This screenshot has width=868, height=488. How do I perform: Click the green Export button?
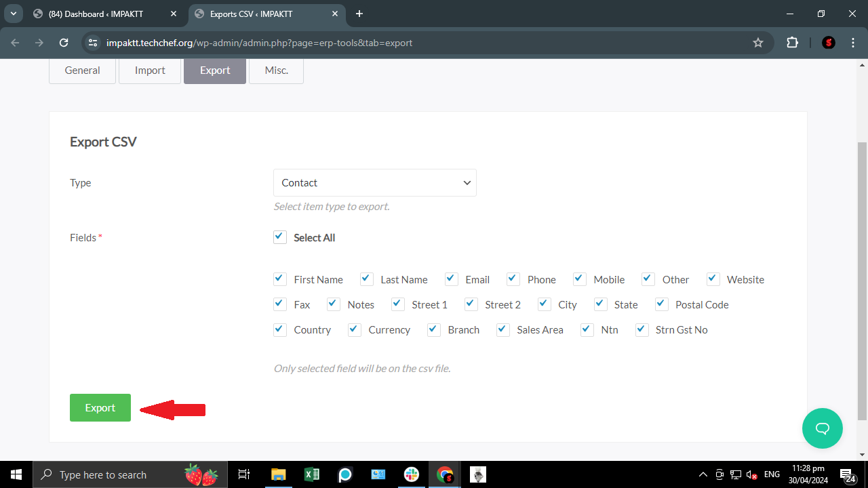pyautogui.click(x=100, y=407)
